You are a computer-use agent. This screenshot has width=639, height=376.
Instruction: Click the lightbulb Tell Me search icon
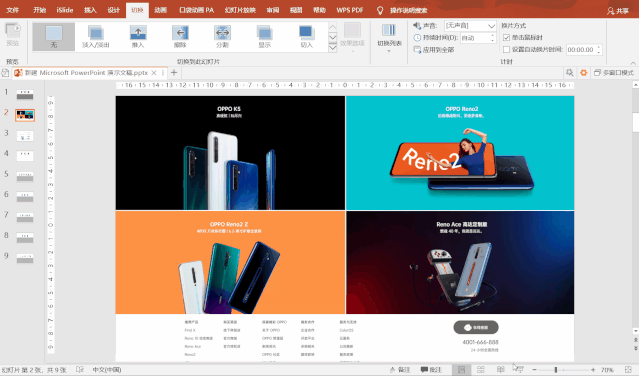point(380,11)
